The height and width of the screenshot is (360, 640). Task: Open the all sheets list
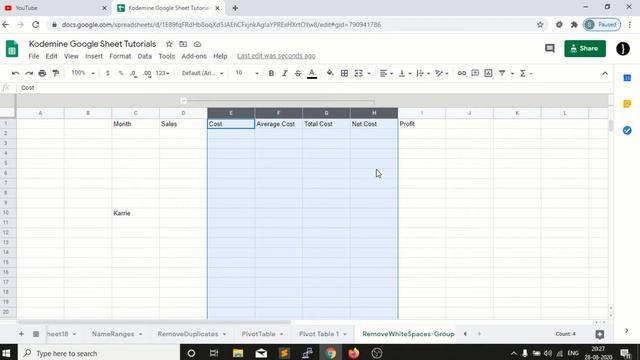(x=36, y=334)
